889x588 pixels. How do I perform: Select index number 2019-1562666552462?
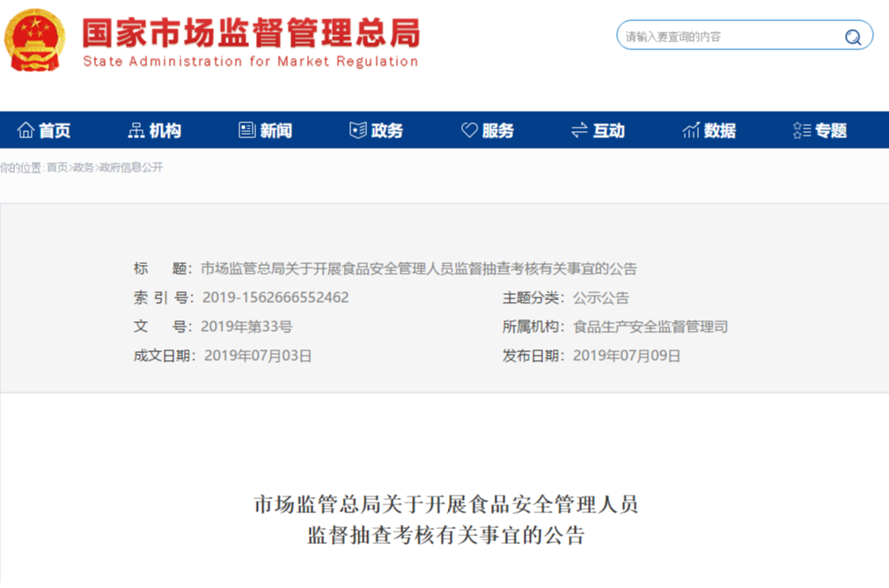tap(276, 298)
